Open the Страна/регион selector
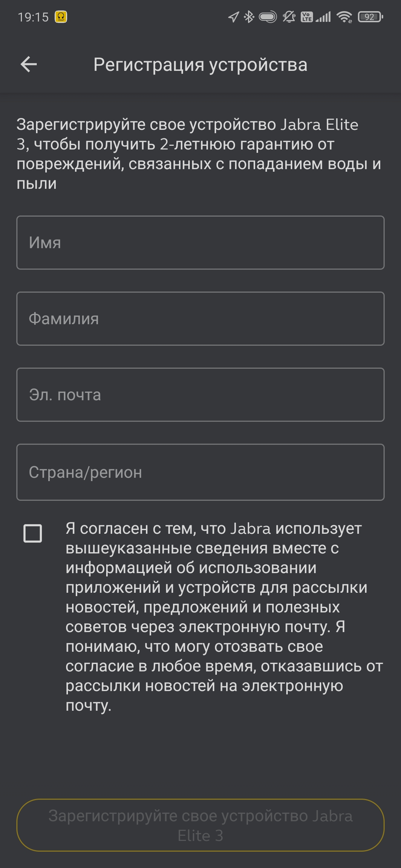Viewport: 401px width, 868px height. pyautogui.click(x=200, y=472)
